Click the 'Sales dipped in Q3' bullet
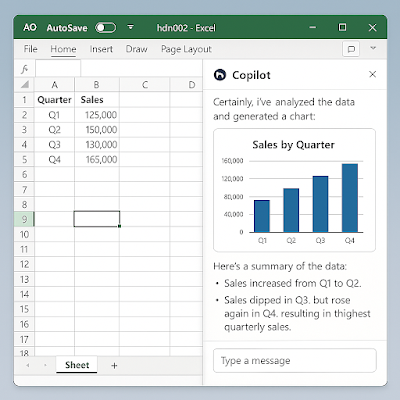The height and width of the screenshot is (400, 400). tap(297, 314)
